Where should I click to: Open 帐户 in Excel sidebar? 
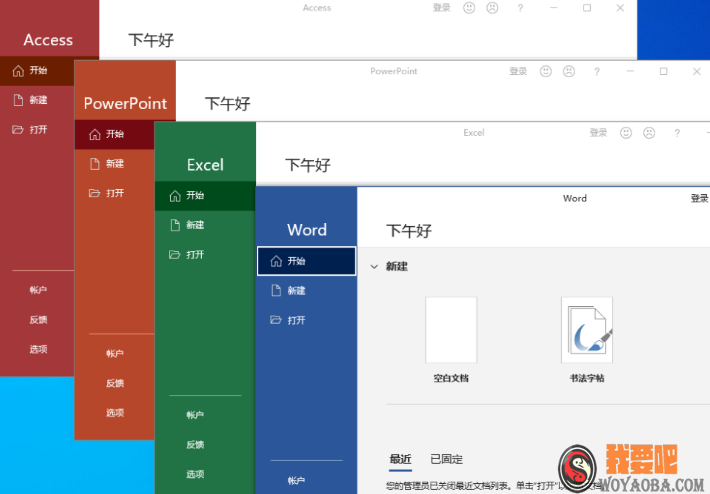195,415
